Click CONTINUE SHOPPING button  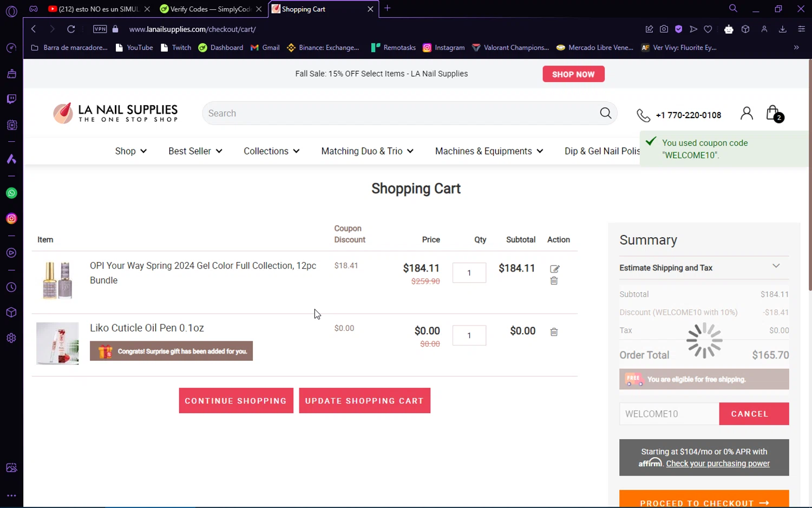click(x=236, y=401)
